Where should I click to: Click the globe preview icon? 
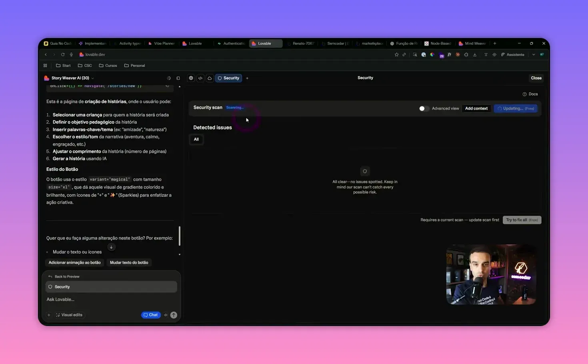point(191,78)
